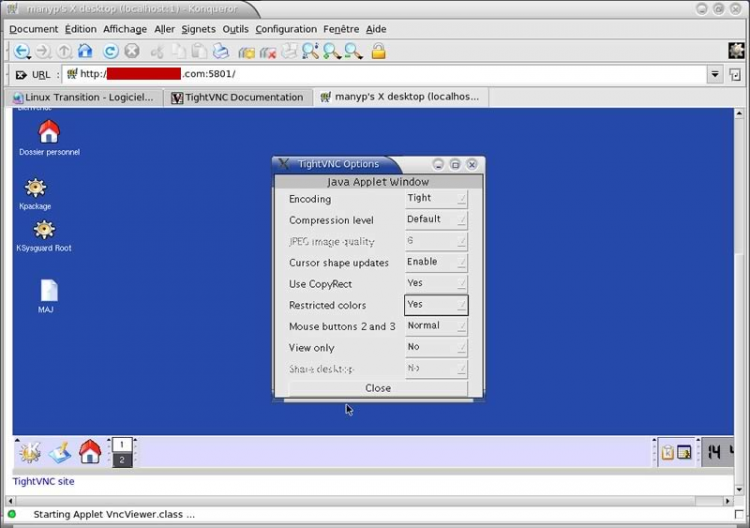
Task: Open the View only dropdown
Action: click(436, 347)
